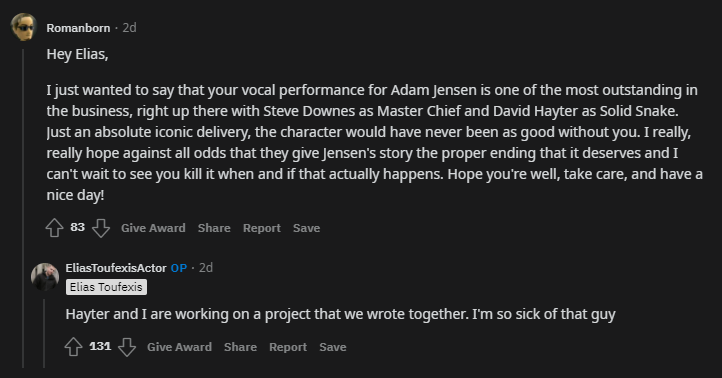
Task: Collapse Elias's reply using thread line
Action: click(x=44, y=333)
